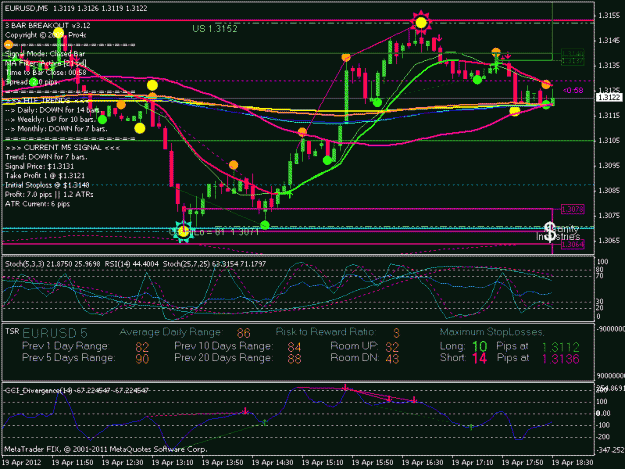The width and height of the screenshot is (625, 469).
Task: Click 'Weekly: UP for 10 bars' trend line
Action: [50, 119]
